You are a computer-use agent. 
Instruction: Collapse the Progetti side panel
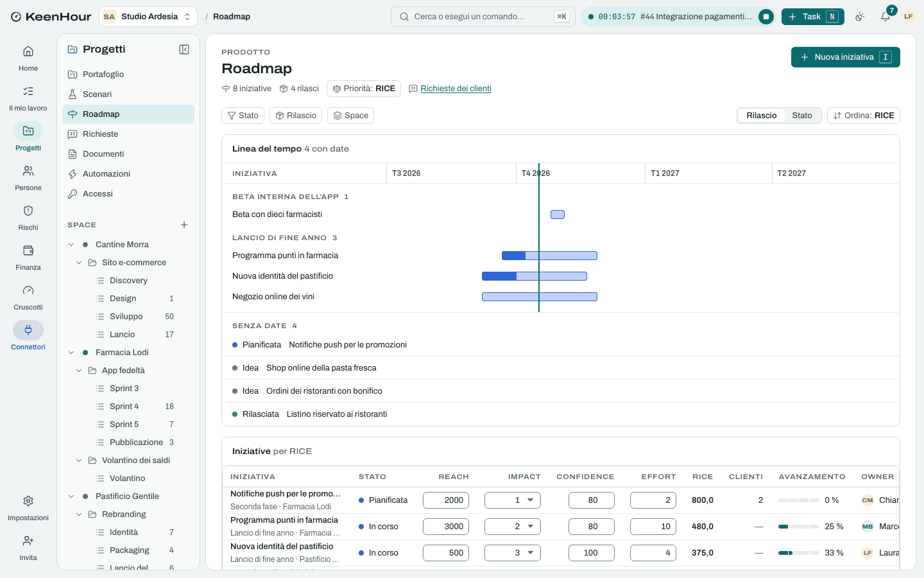point(184,49)
